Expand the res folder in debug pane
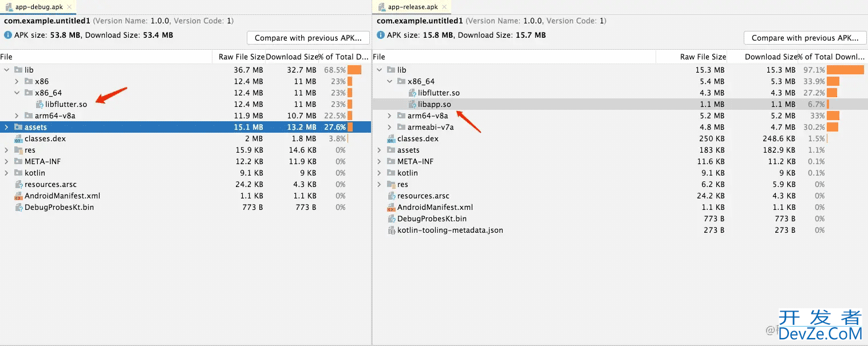 (6, 150)
